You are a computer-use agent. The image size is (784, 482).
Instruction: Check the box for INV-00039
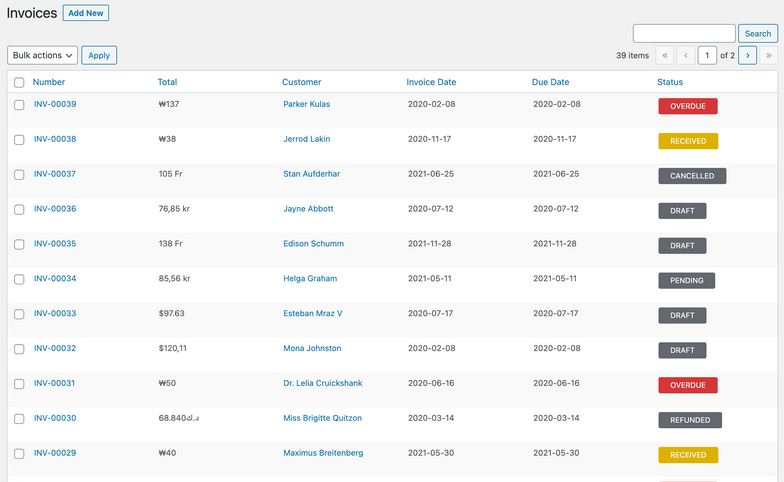click(x=19, y=105)
